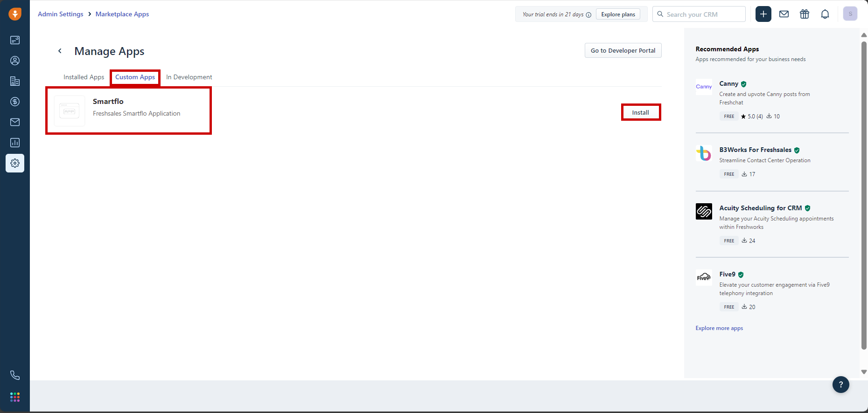Click the Explore more apps link

coord(719,328)
